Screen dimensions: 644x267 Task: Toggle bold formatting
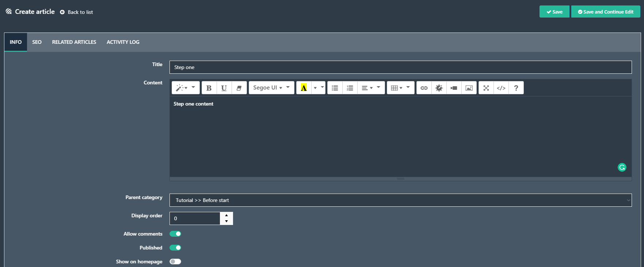(209, 88)
